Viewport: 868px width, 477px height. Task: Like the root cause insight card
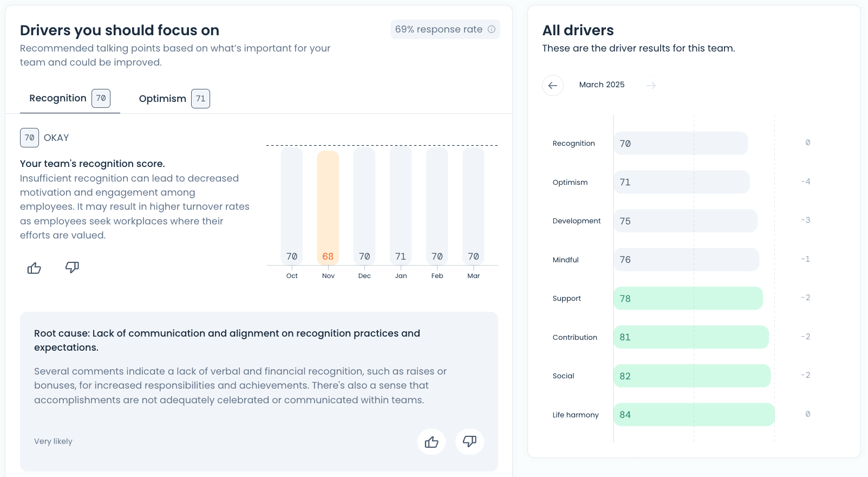pyautogui.click(x=432, y=442)
